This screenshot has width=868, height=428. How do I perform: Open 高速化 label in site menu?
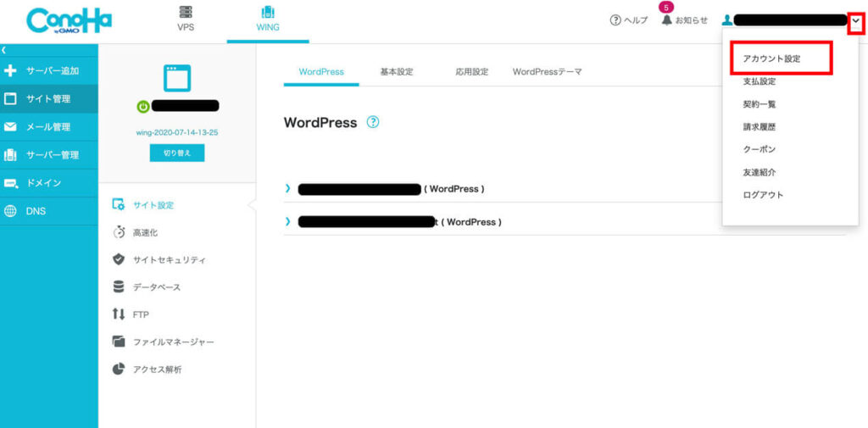145,232
